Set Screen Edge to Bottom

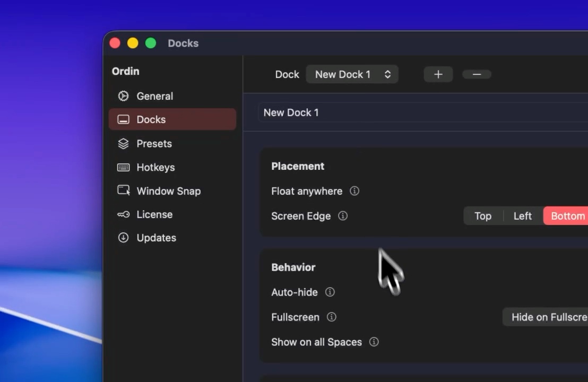point(566,216)
